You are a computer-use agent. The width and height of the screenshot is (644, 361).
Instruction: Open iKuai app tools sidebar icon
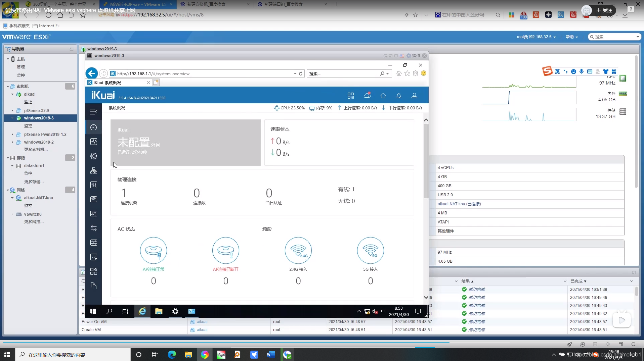tap(94, 271)
